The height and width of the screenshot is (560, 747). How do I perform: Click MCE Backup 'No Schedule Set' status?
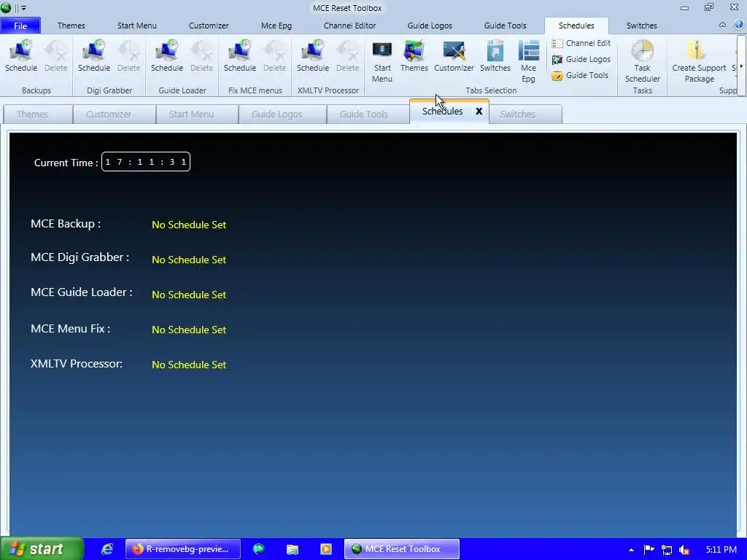(189, 225)
